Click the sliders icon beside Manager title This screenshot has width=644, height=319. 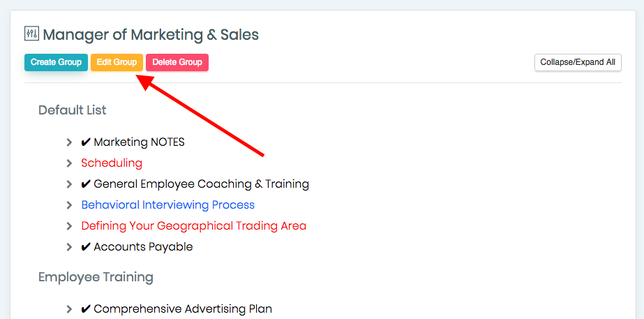coord(31,34)
